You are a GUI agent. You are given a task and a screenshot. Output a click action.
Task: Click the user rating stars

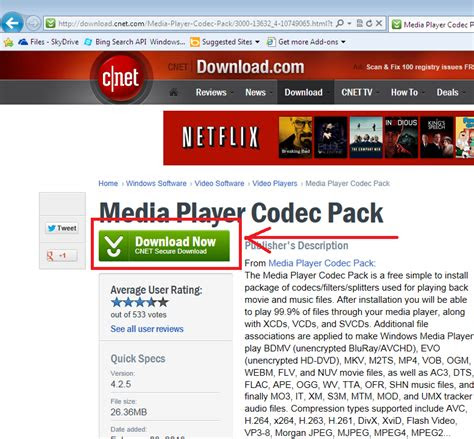click(x=140, y=302)
